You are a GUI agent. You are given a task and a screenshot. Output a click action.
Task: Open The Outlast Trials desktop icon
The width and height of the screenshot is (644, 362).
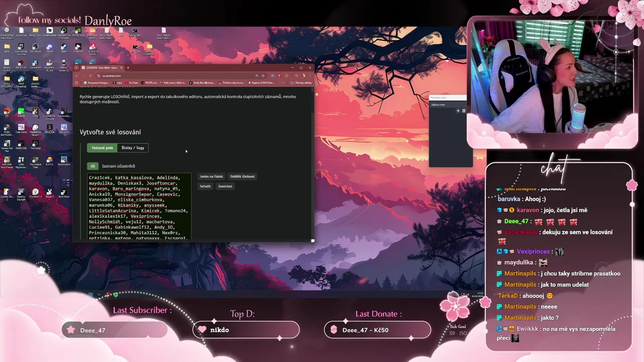[35, 163]
